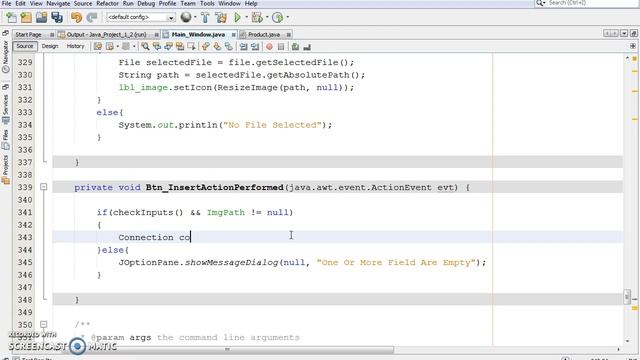Open the default config combo box
The image size is (640, 360).
(x=141, y=17)
